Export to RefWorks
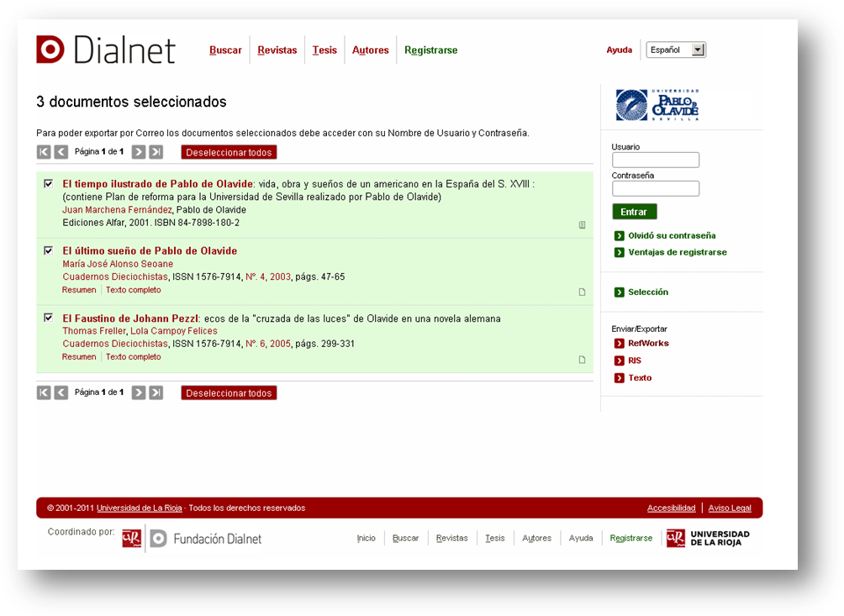The width and height of the screenshot is (844, 616). [649, 343]
